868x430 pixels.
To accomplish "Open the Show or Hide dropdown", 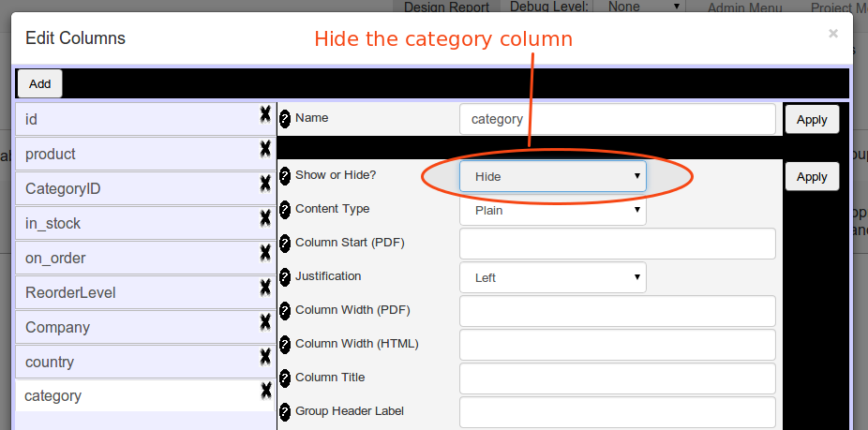I will tap(552, 176).
